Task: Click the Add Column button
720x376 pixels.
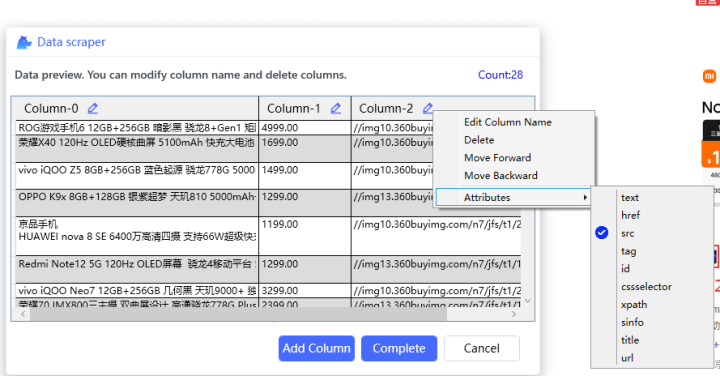Action: [x=316, y=348]
